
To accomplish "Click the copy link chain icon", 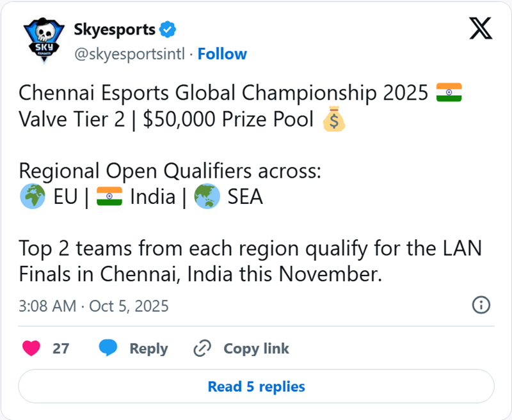I will pos(202,348).
